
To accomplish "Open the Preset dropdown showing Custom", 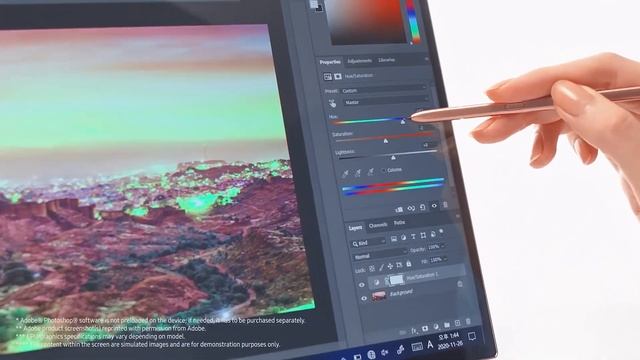I will (x=383, y=89).
